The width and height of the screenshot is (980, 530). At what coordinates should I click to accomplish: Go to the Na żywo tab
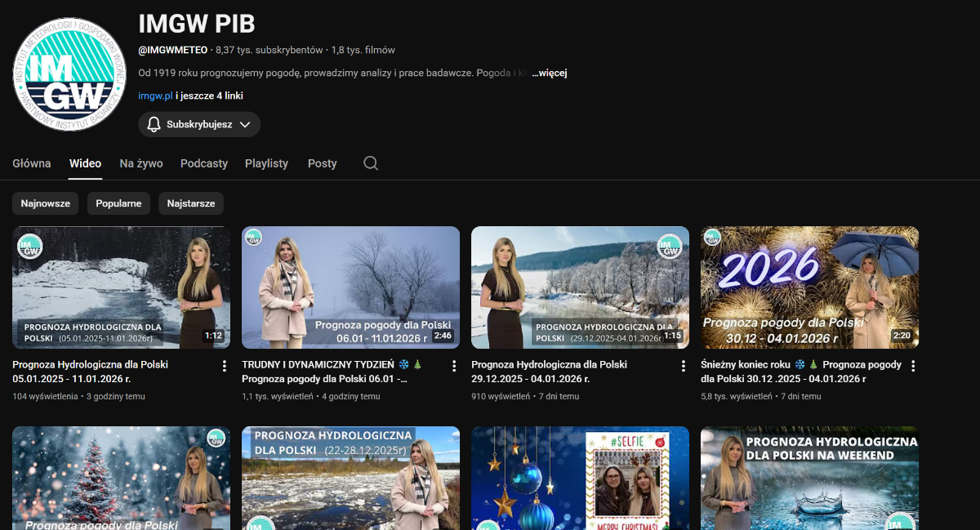141,163
